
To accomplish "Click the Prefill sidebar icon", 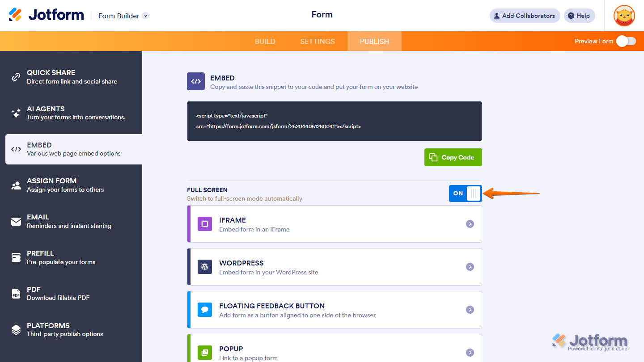I will (16, 257).
